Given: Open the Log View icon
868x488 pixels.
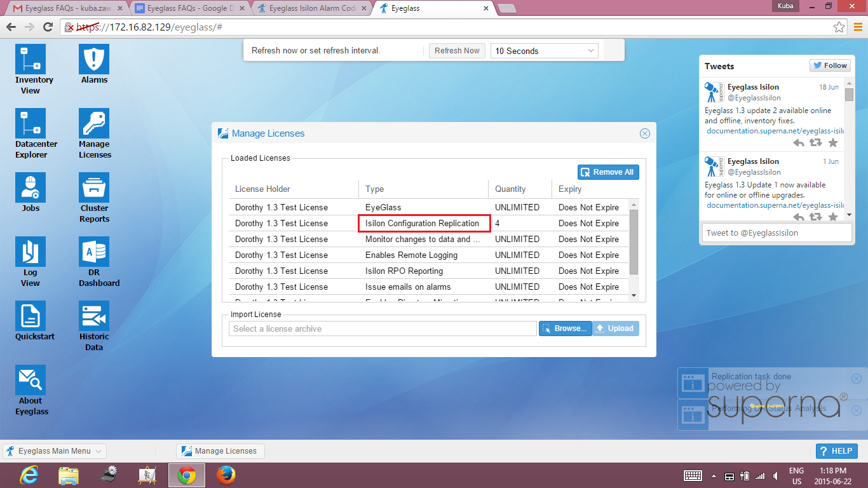Looking at the screenshot, I should click(x=31, y=252).
